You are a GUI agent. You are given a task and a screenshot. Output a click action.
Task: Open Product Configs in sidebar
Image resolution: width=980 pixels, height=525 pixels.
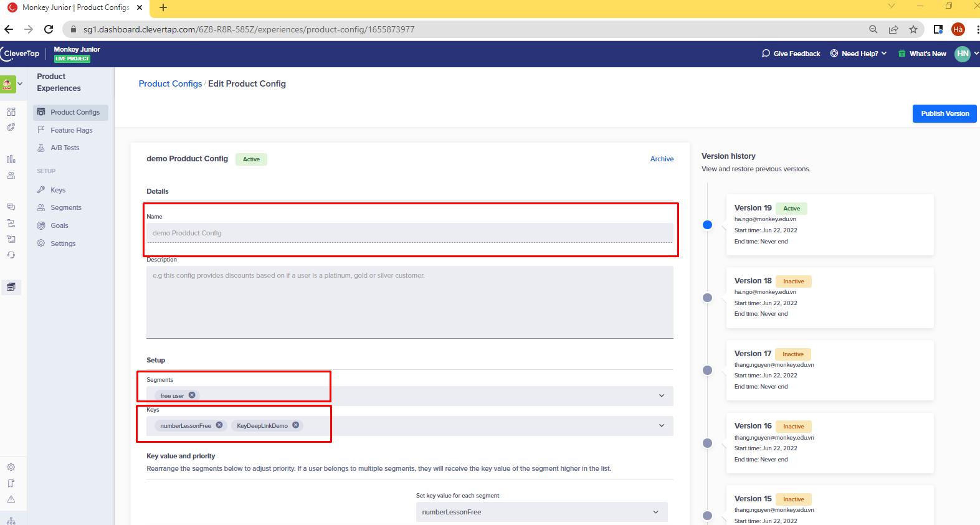70,112
